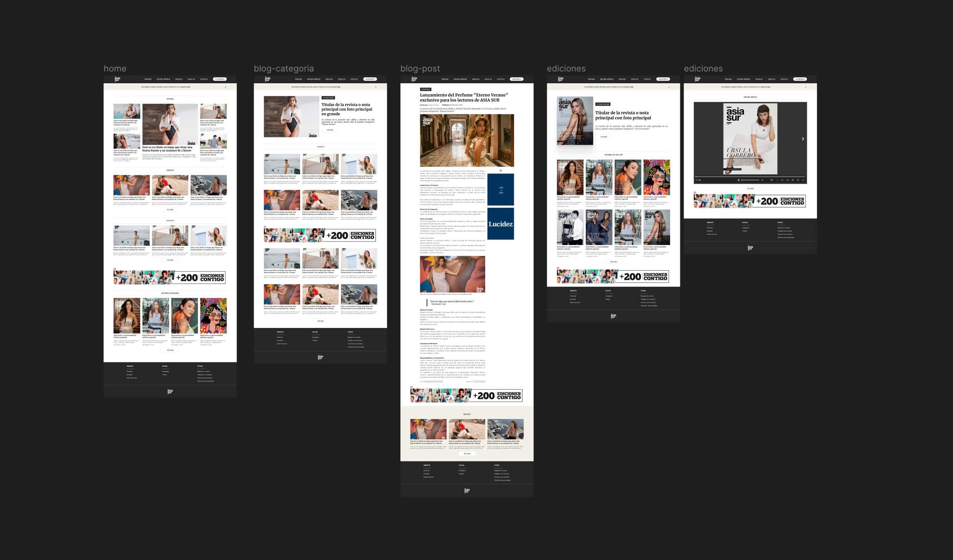Click Lucidez ad banner in blog-post
This screenshot has height=560, width=953.
click(x=500, y=224)
